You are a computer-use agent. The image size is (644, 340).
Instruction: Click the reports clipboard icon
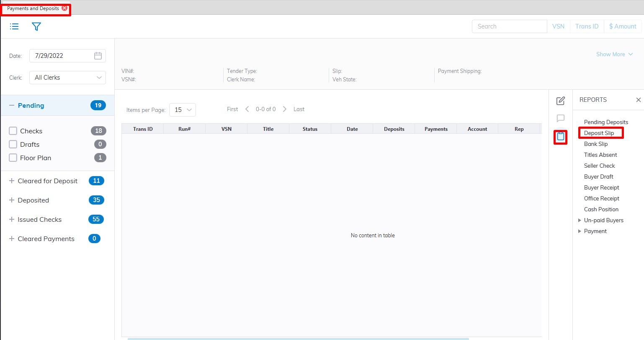click(x=560, y=137)
